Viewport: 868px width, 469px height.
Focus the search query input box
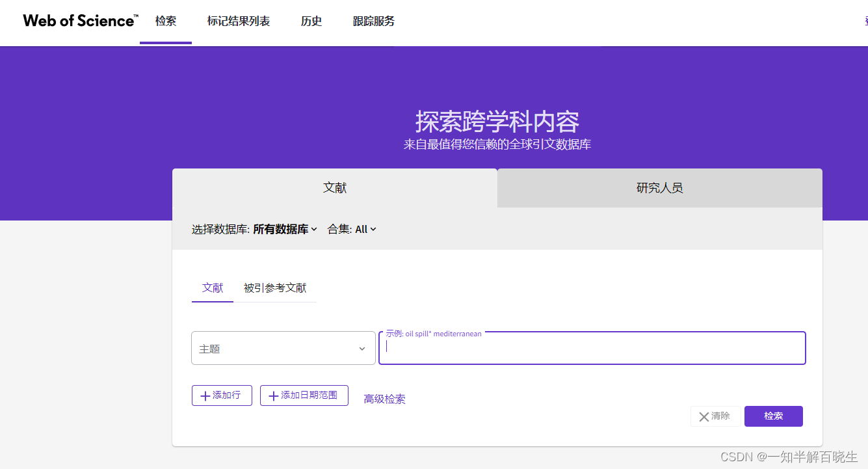tap(592, 348)
